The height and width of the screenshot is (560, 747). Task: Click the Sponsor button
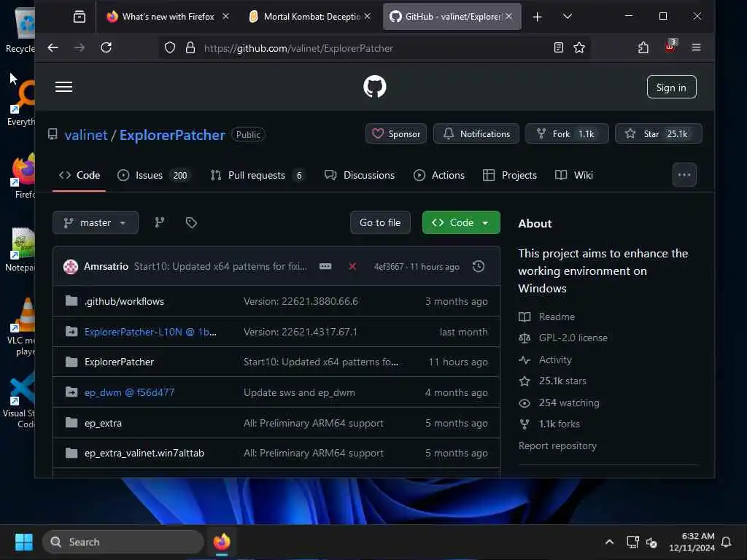pyautogui.click(x=396, y=134)
